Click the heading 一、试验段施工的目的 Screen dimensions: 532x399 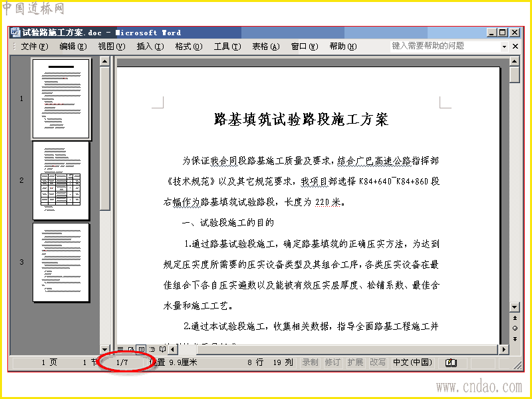[227, 223]
